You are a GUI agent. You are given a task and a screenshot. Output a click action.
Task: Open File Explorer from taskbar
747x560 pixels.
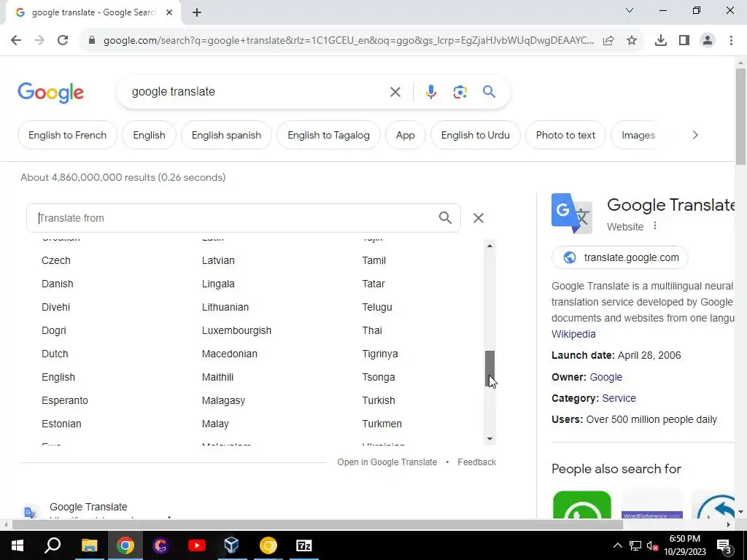[89, 545]
